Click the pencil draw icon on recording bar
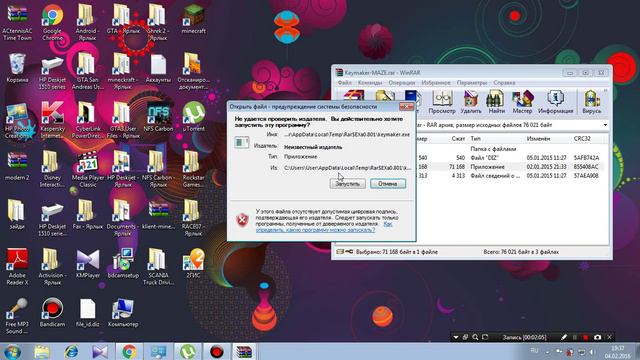Screen dimensions: 640x360 [564, 337]
